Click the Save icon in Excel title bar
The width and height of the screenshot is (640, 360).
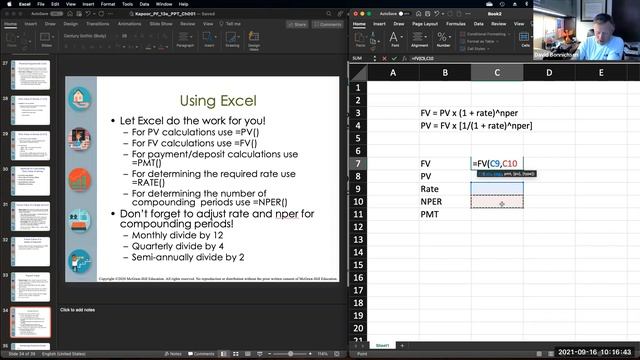tap(428, 14)
